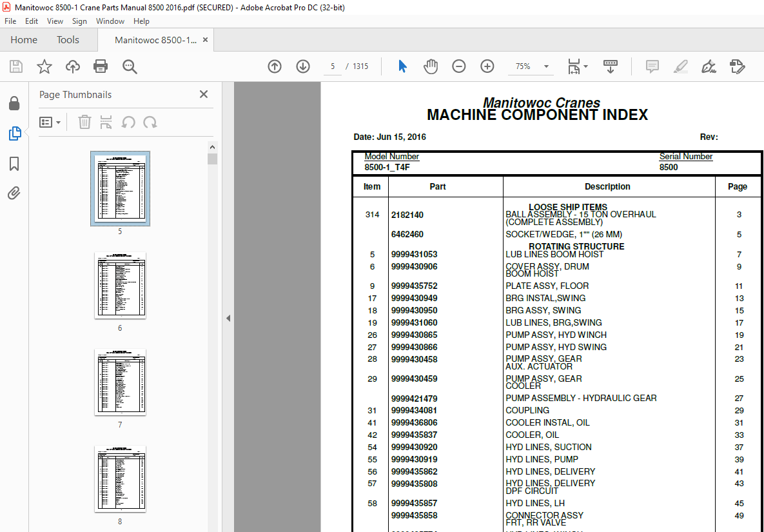Switch to the Tools tab
Image resolution: width=764 pixels, height=532 pixels.
pyautogui.click(x=68, y=39)
